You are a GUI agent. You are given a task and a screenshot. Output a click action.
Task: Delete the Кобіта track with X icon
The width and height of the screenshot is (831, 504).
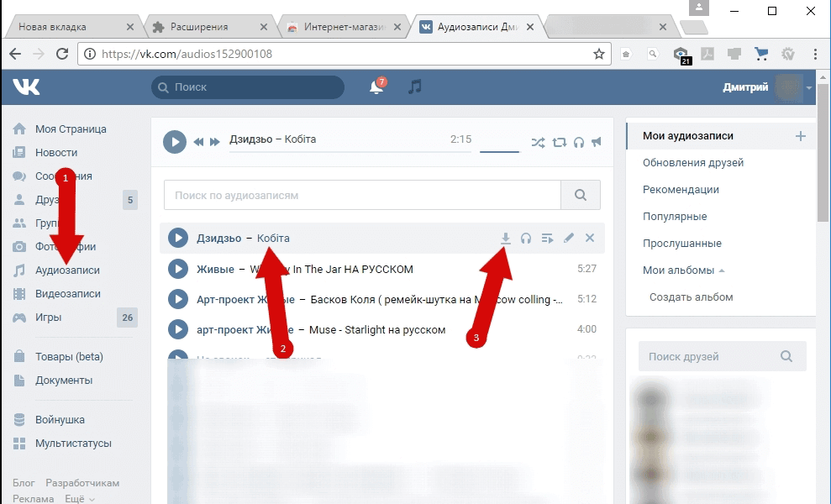pos(590,238)
